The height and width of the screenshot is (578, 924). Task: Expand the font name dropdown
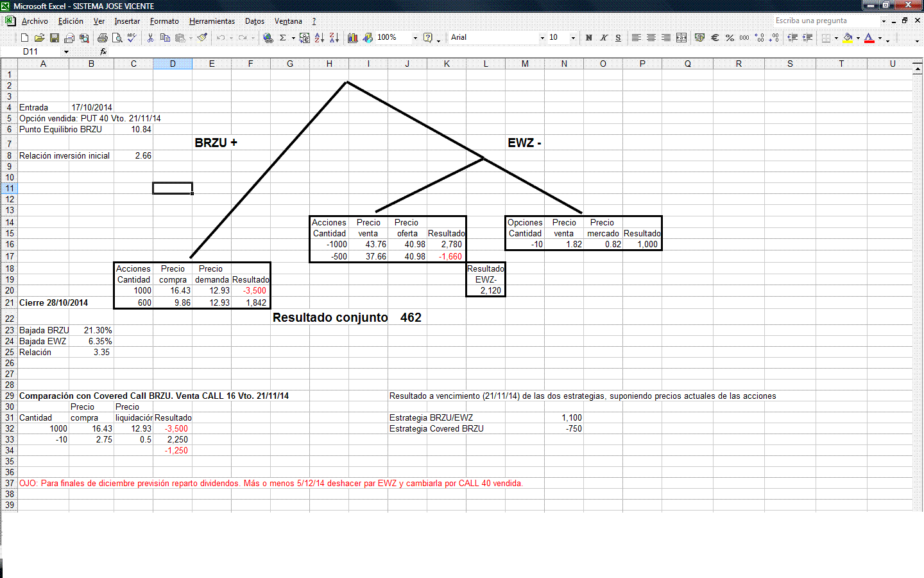pos(542,38)
